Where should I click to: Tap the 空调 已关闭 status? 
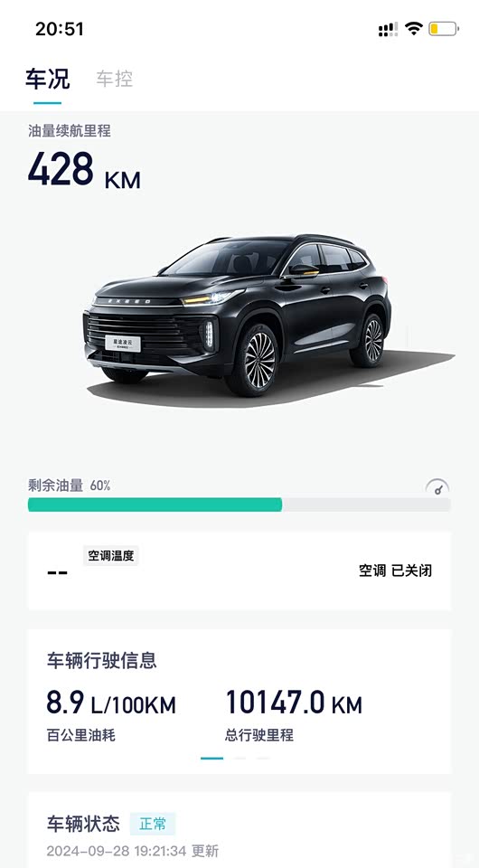395,571
